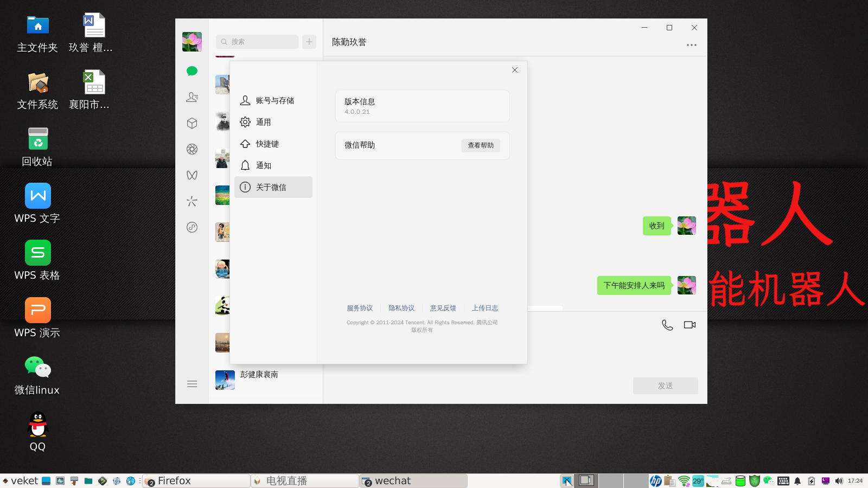Select 账号与存储 settings tab
The image size is (868, 488).
273,100
